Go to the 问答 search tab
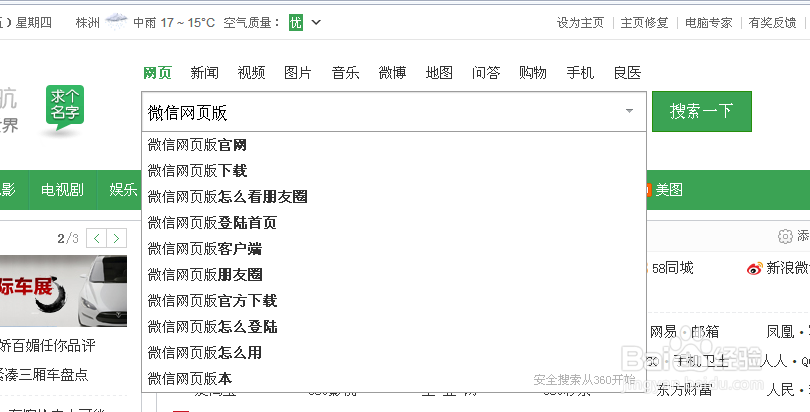810x412 pixels. pos(486,73)
